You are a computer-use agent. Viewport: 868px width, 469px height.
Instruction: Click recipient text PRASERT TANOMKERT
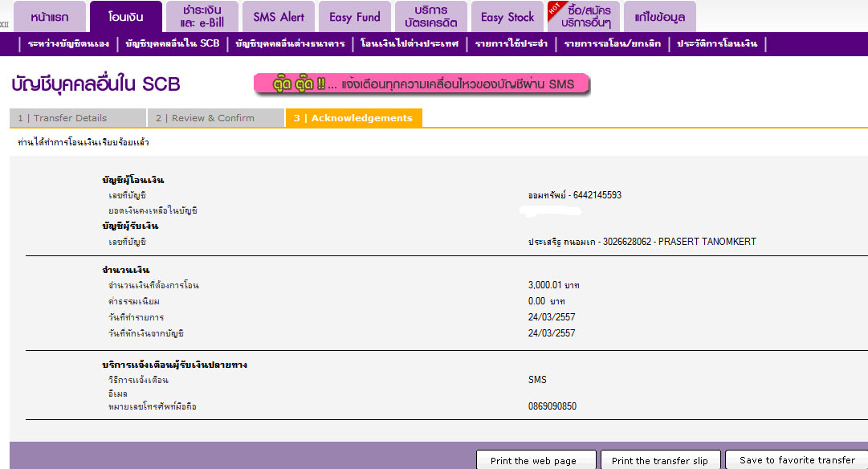click(707, 242)
